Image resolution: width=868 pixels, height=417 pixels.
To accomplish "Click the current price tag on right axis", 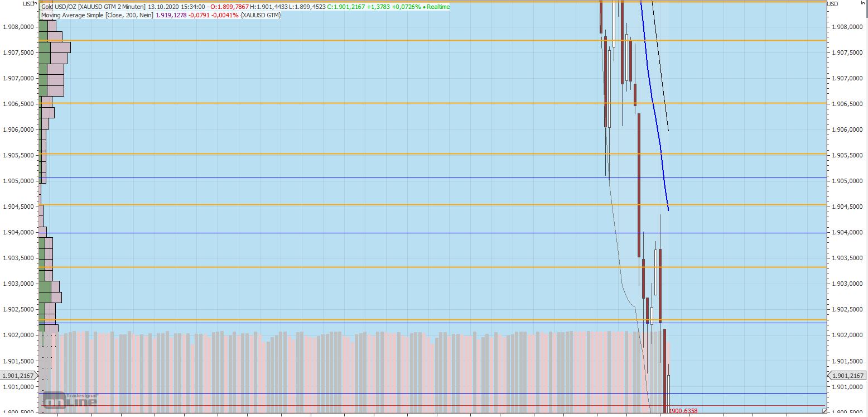I will [x=848, y=376].
